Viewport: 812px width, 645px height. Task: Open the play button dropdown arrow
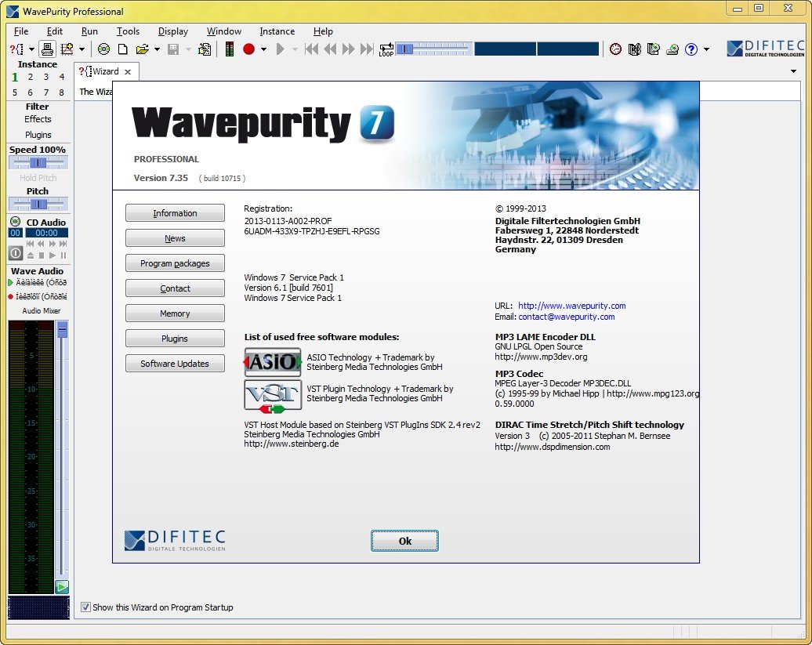295,49
